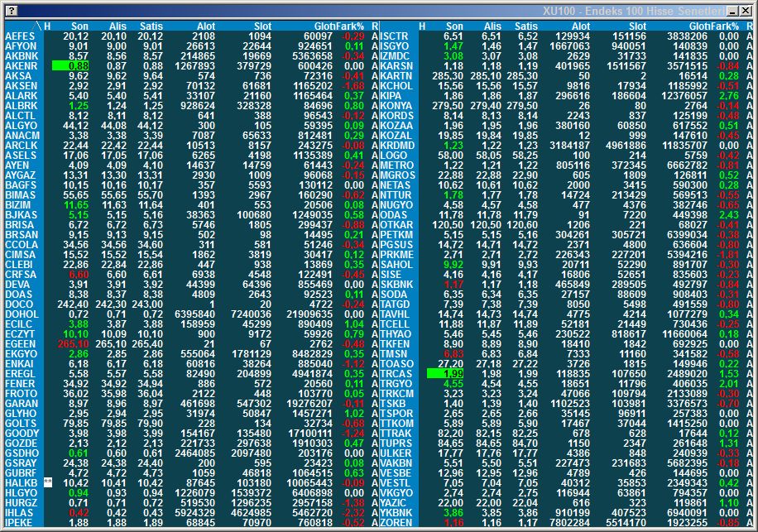
Task: Click the 1,31 percent change of TUPRS
Action: tap(729, 443)
